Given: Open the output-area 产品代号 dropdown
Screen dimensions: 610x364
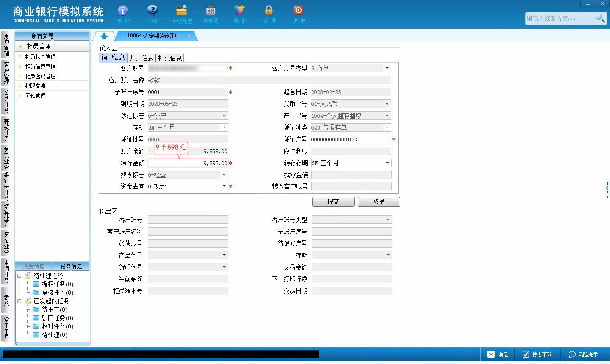Looking at the screenshot, I should 224,255.
